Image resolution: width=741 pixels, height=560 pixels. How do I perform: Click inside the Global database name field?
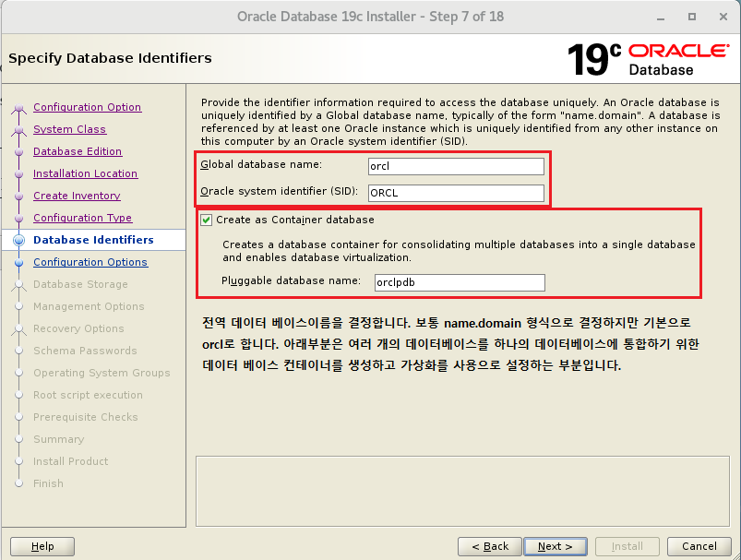coord(456,166)
